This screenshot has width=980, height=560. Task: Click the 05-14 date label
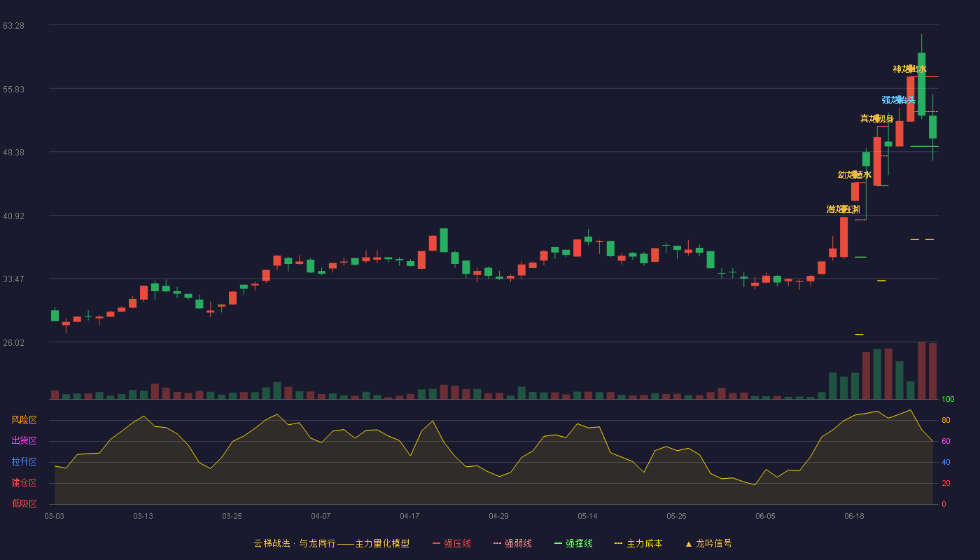coord(587,516)
